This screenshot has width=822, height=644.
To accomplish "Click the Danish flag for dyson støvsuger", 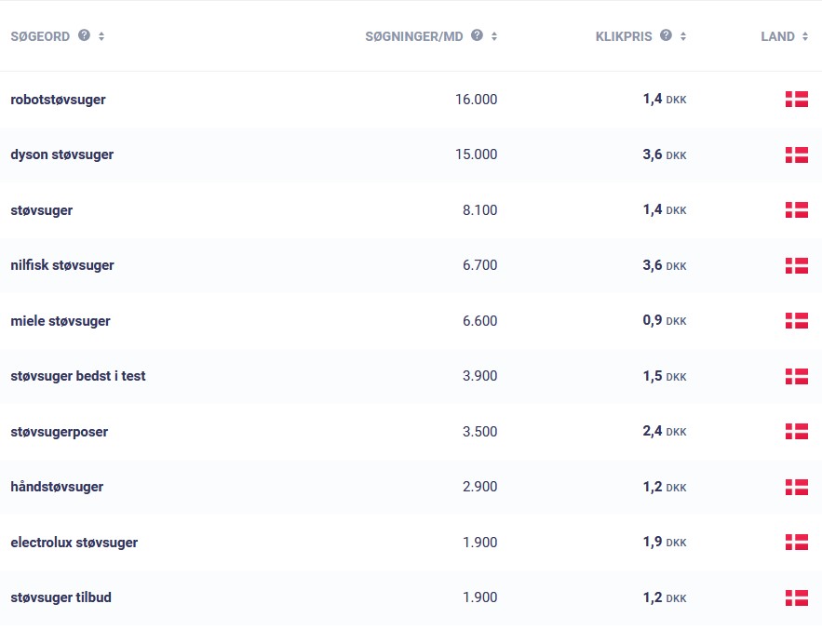I will point(796,154).
